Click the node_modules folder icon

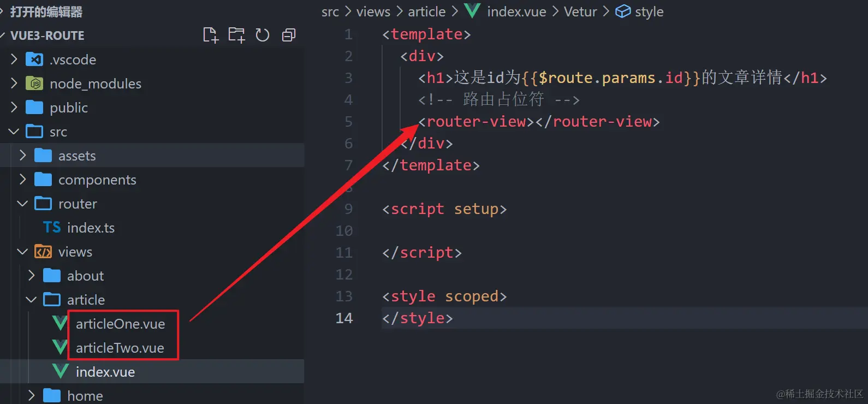click(x=34, y=83)
